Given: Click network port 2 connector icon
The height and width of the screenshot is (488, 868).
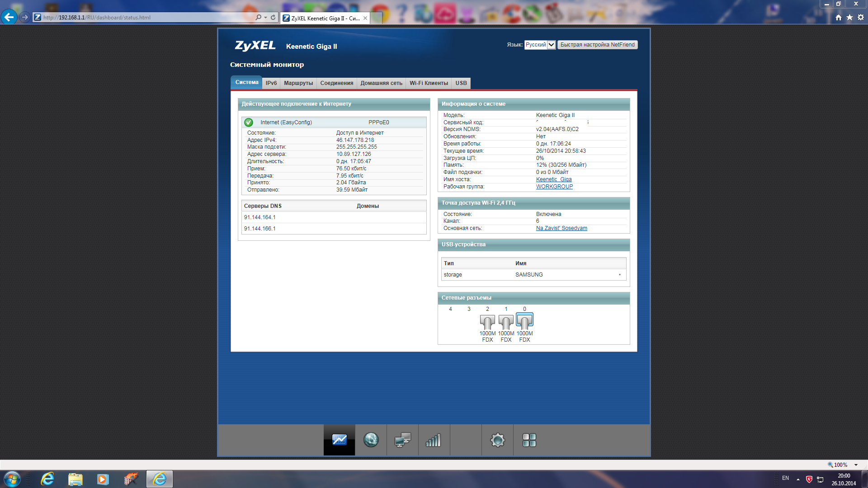Looking at the screenshot, I should (x=487, y=322).
